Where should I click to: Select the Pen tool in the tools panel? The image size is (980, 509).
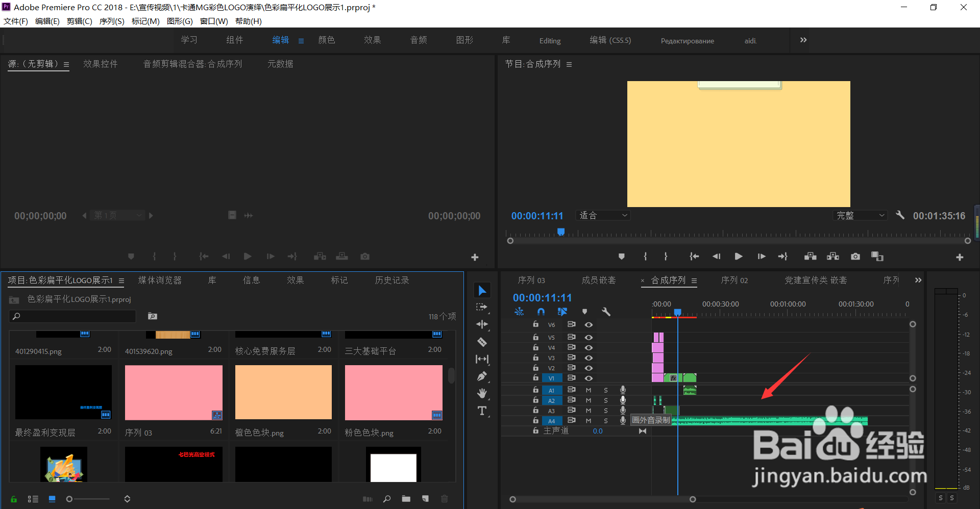[x=482, y=376]
